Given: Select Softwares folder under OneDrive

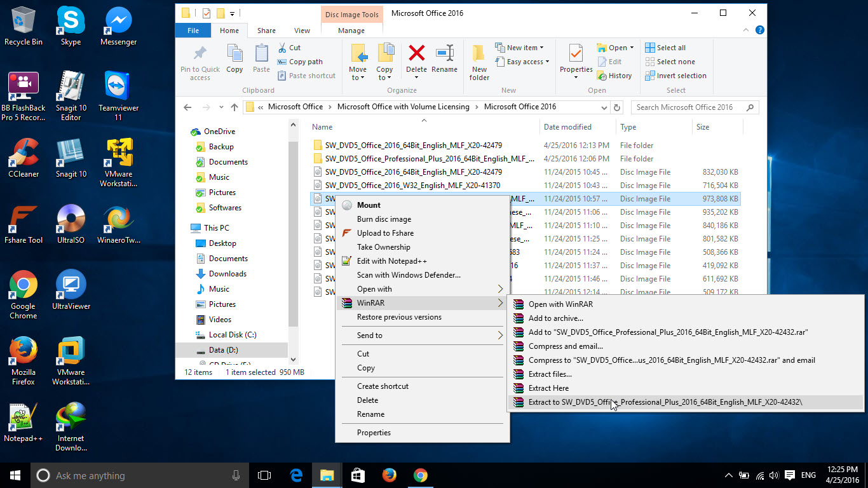Looking at the screenshot, I should point(225,208).
